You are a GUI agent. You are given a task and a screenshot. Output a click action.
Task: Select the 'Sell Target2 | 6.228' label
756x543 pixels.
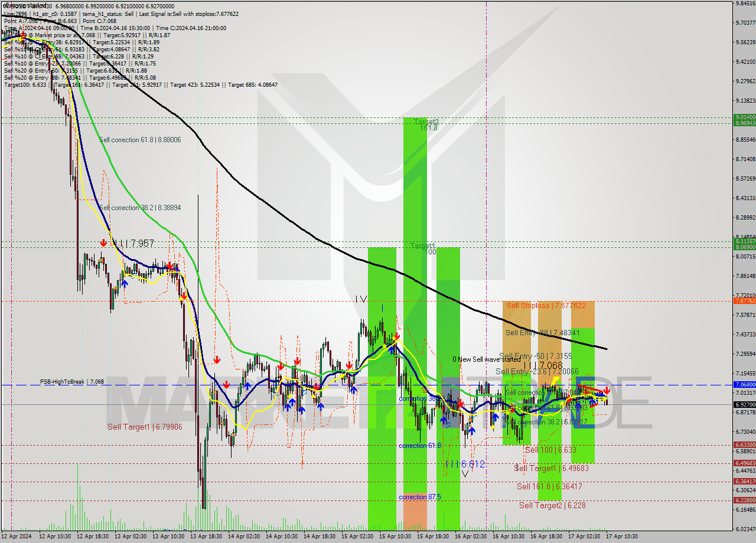point(552,505)
